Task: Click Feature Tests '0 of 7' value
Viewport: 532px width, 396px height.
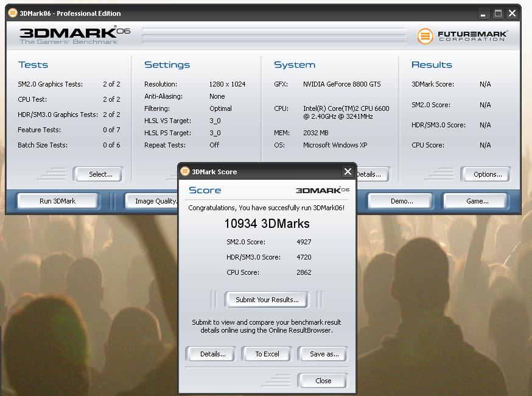Action: [111, 130]
